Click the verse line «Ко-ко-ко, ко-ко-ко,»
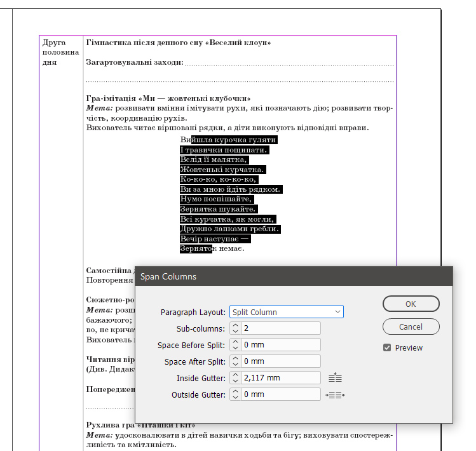This screenshot has height=451, width=476. (x=218, y=179)
